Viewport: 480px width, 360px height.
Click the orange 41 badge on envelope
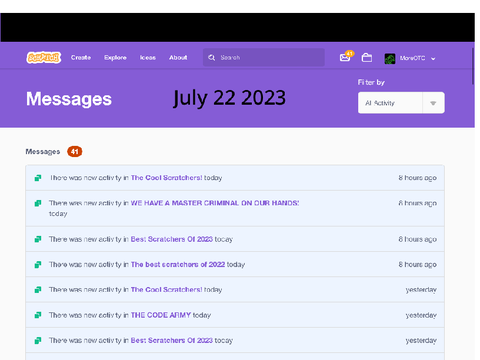pyautogui.click(x=349, y=53)
